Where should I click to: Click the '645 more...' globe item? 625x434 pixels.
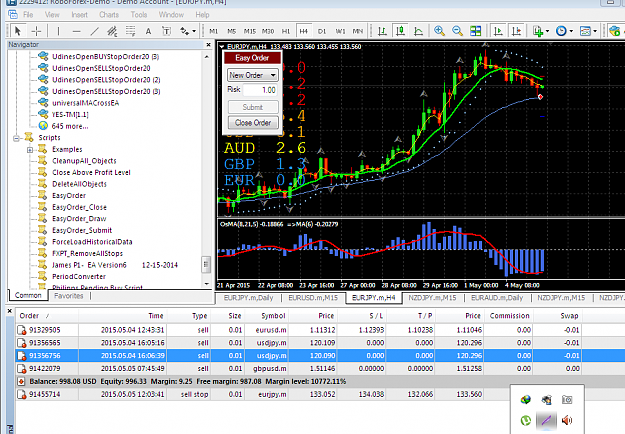70,126
